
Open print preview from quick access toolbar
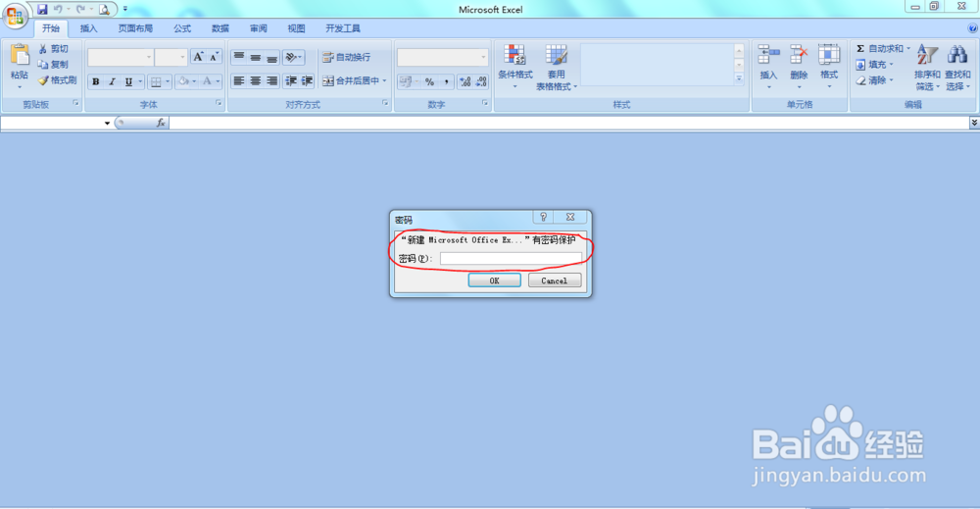pyautogui.click(x=105, y=10)
